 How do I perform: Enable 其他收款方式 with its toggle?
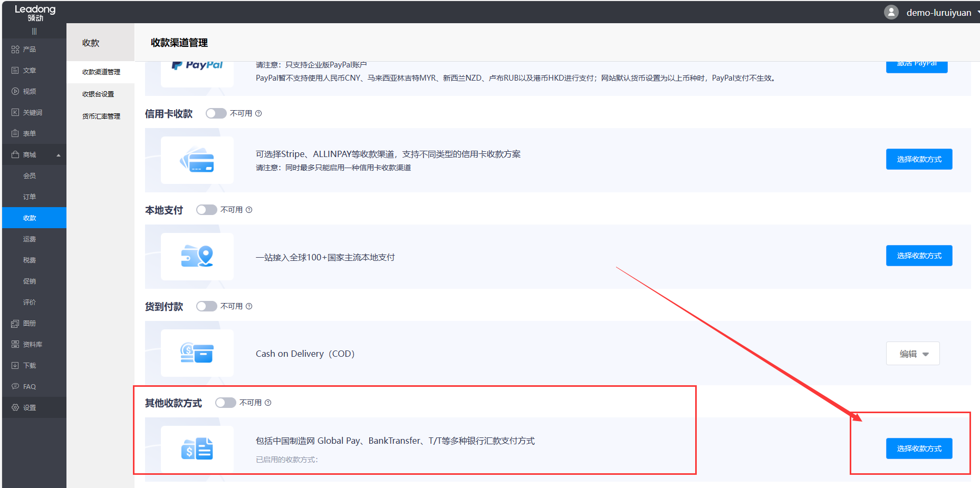(225, 402)
